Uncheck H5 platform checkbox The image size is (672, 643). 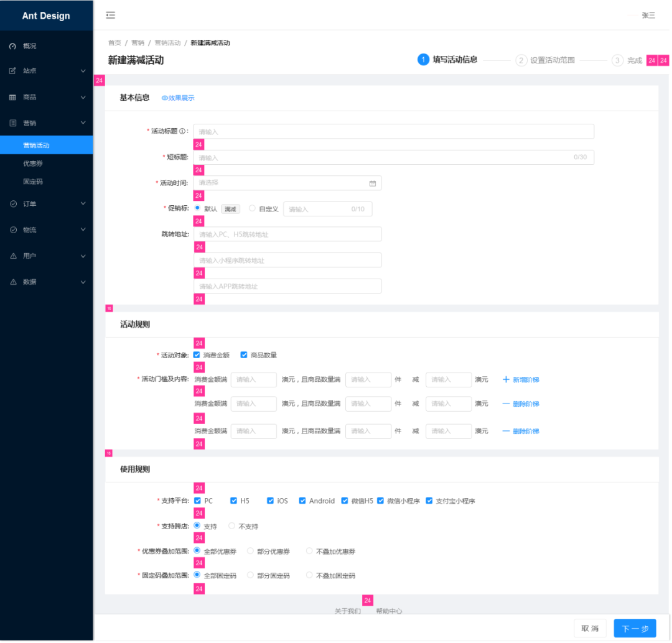pos(233,501)
